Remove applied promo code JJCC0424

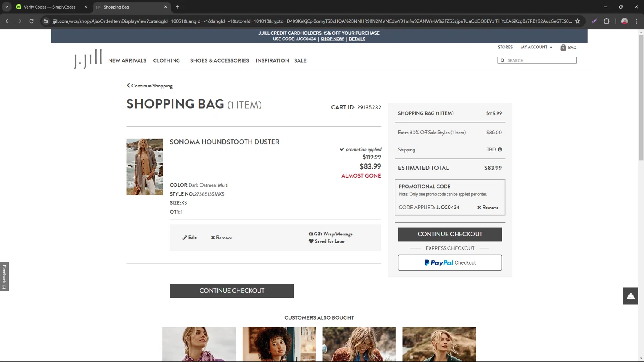[488, 208]
